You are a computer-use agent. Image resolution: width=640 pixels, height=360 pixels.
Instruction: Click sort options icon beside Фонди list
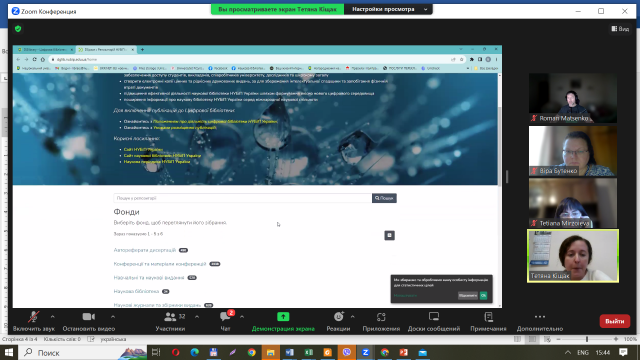click(x=389, y=236)
